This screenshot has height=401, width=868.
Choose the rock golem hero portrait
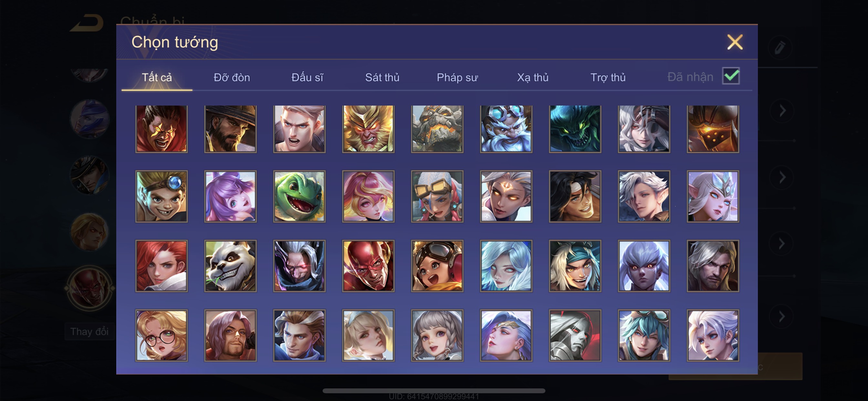point(437,129)
